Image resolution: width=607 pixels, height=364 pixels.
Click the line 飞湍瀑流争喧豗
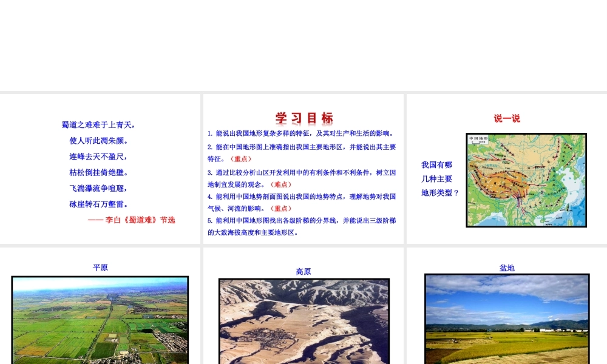pyautogui.click(x=98, y=189)
